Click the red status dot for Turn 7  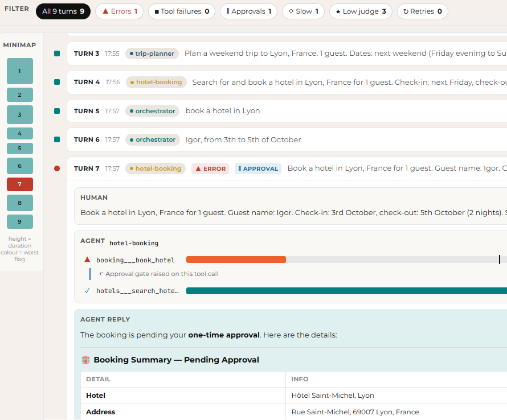point(57,168)
